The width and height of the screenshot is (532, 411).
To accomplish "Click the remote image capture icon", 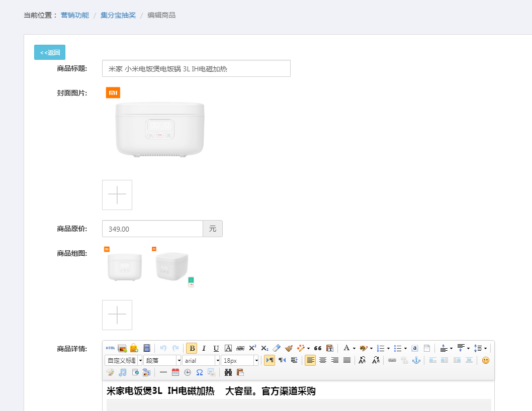I will coord(146,372).
